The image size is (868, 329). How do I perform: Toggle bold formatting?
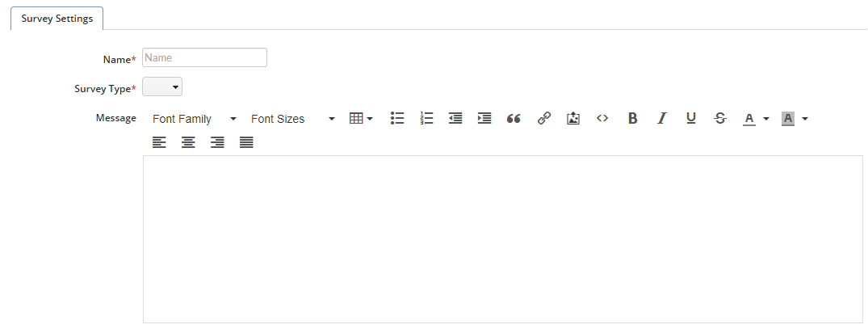(x=633, y=119)
